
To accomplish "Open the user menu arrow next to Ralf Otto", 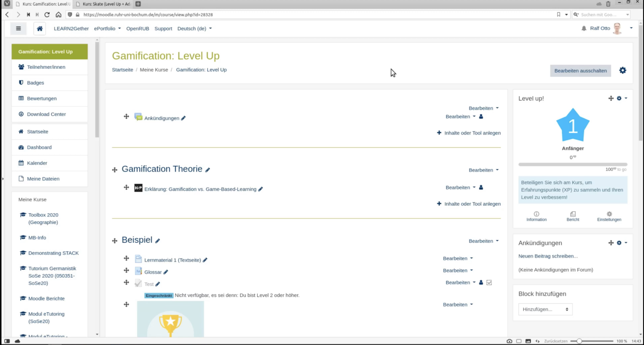I will [x=631, y=28].
